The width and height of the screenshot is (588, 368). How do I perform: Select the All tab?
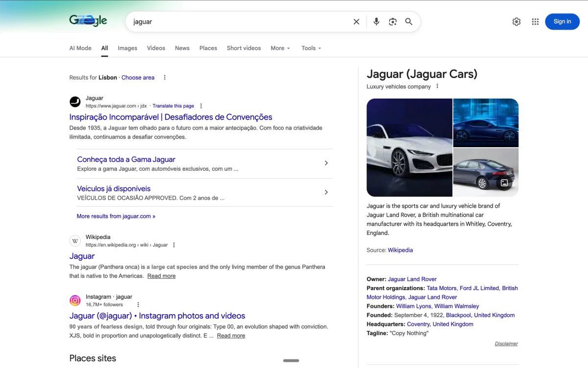pyautogui.click(x=105, y=48)
